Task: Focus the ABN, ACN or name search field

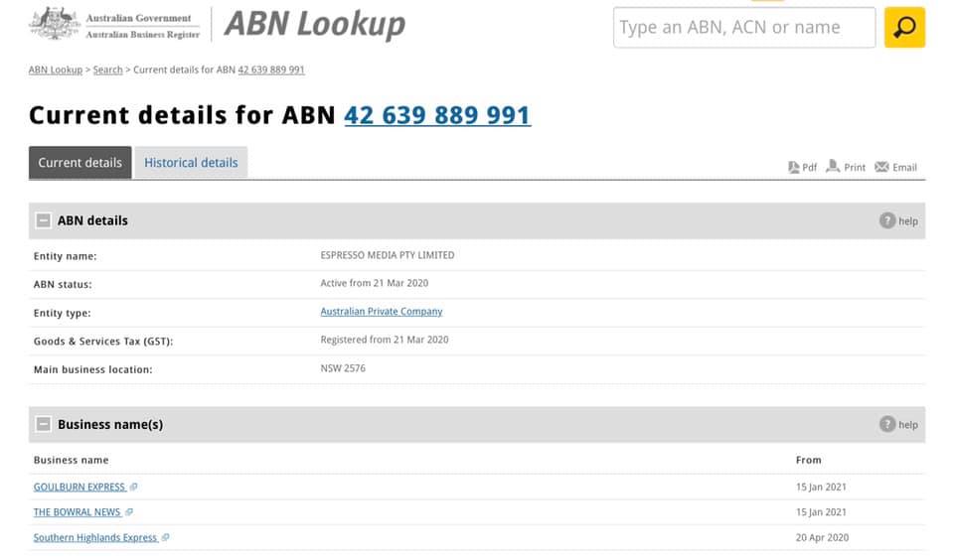Action: click(x=744, y=28)
